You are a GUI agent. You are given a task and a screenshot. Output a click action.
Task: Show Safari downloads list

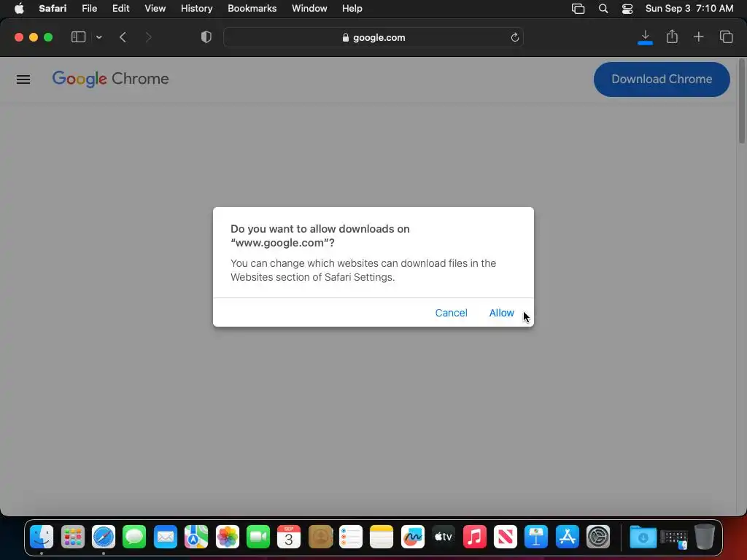point(645,37)
